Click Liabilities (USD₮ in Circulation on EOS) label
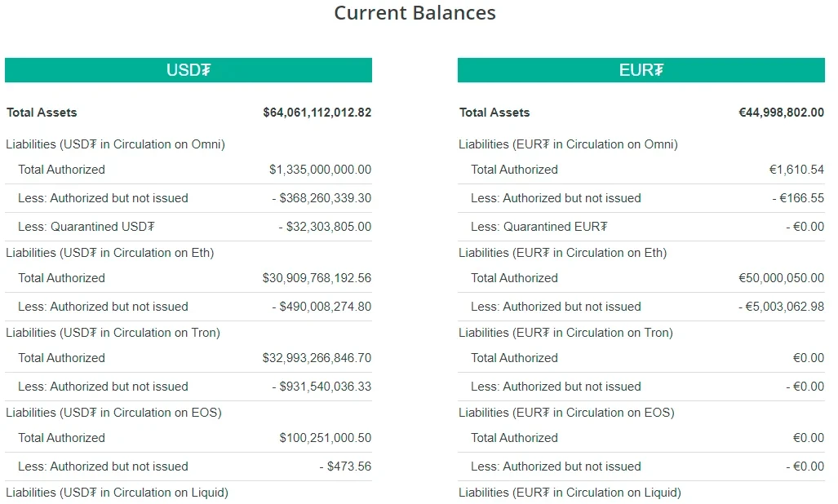This screenshot has width=838, height=504. [113, 413]
